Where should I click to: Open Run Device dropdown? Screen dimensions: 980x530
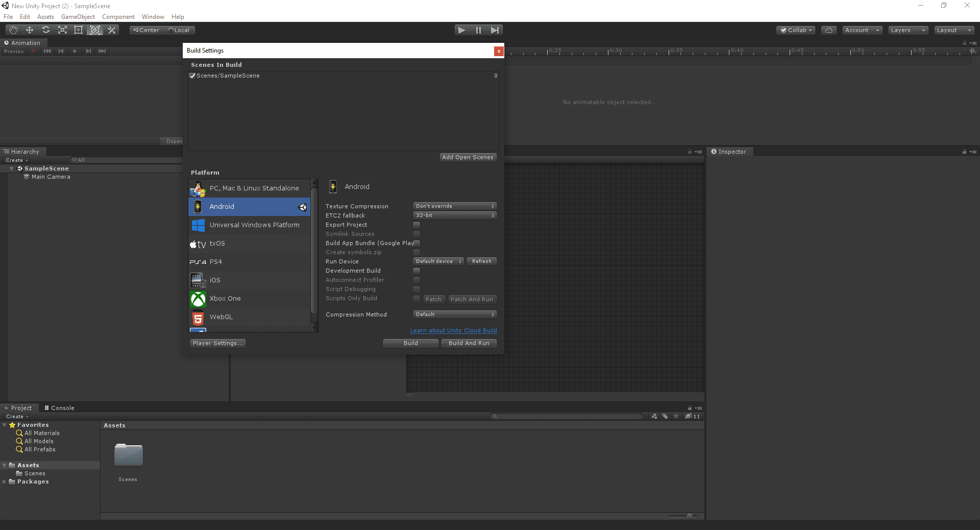pyautogui.click(x=438, y=261)
